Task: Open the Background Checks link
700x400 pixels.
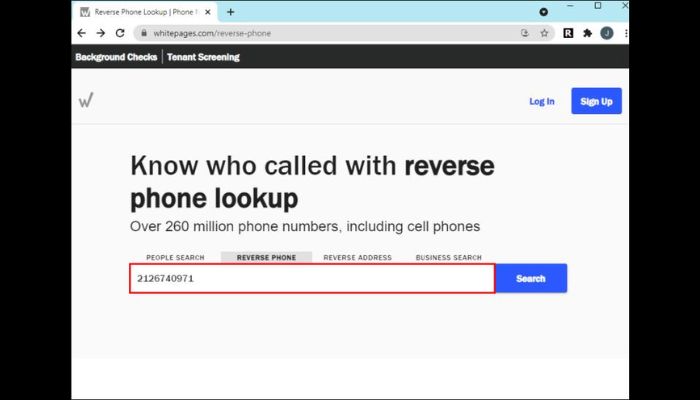Action: (116, 57)
